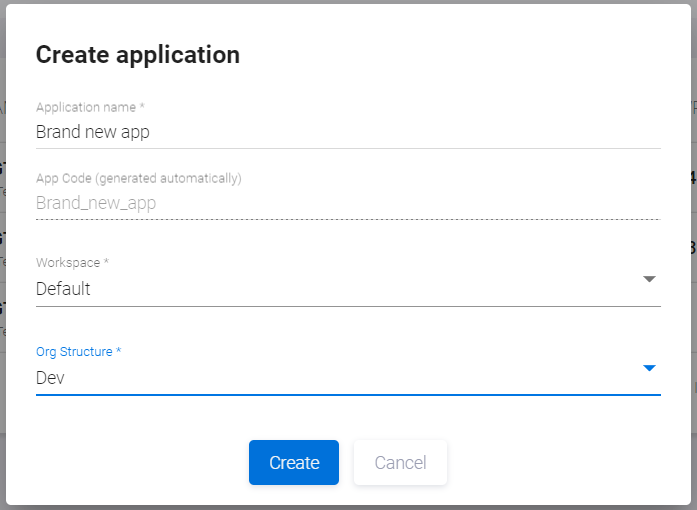Place cursor in "Brand new app" text

[x=93, y=131]
